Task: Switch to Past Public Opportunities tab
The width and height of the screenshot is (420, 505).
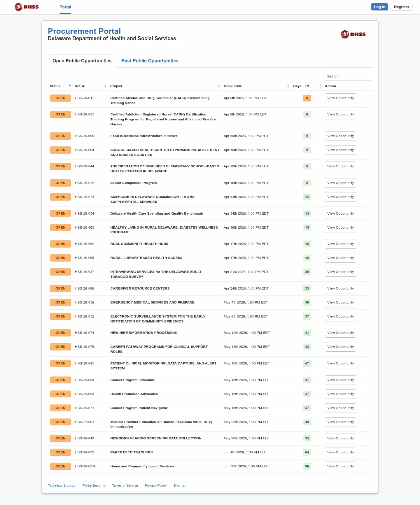Action: [x=150, y=61]
